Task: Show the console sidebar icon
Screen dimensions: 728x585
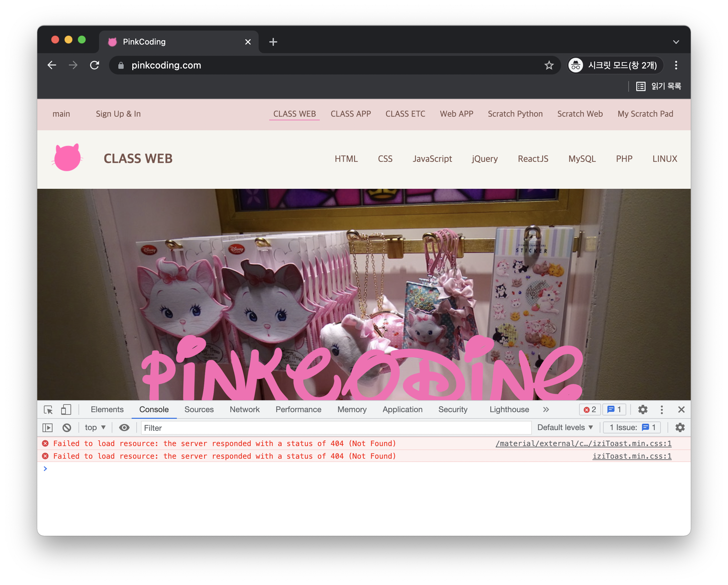Action: [x=48, y=428]
